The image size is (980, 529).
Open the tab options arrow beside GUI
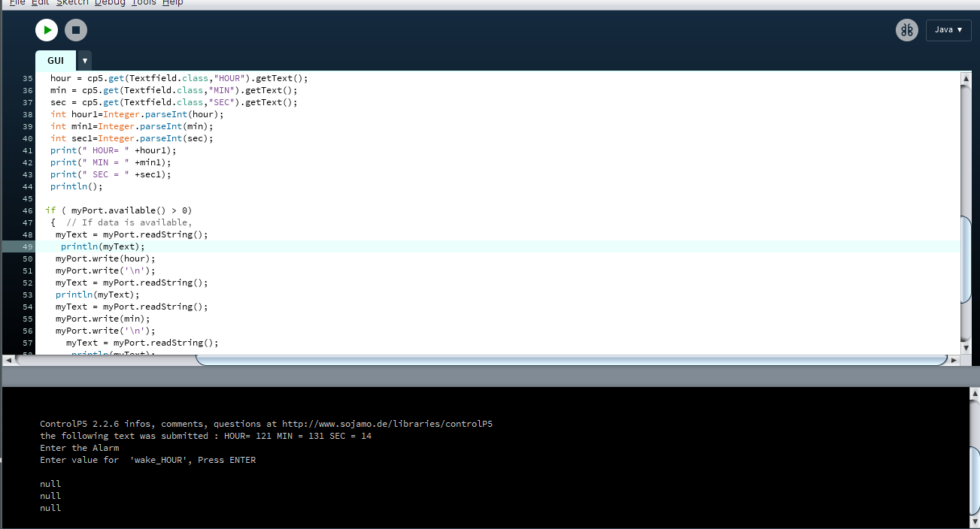(x=85, y=61)
